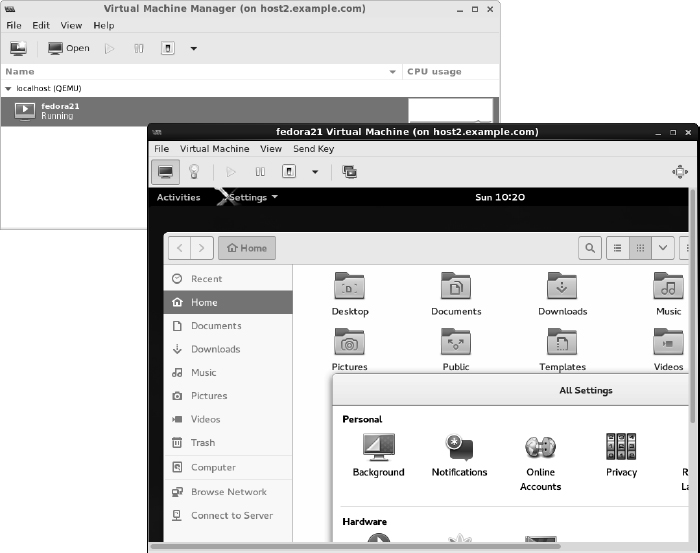Click the pause button in Virtual Machine Manager

coord(139,48)
